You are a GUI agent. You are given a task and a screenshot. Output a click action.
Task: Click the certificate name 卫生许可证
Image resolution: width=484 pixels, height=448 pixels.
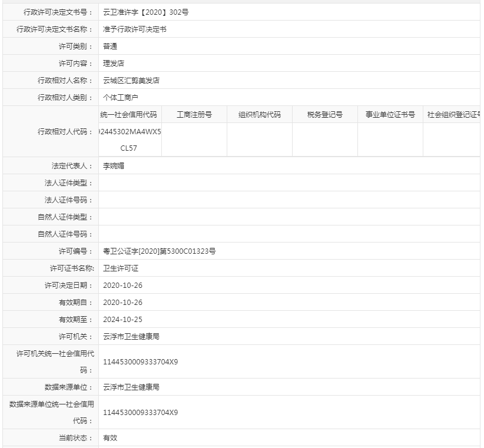click(120, 268)
